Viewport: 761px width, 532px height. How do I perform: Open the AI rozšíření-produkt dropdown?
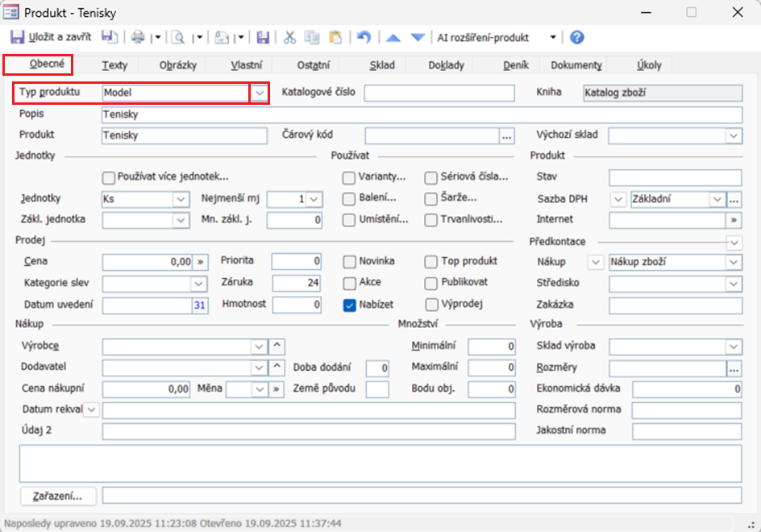553,37
